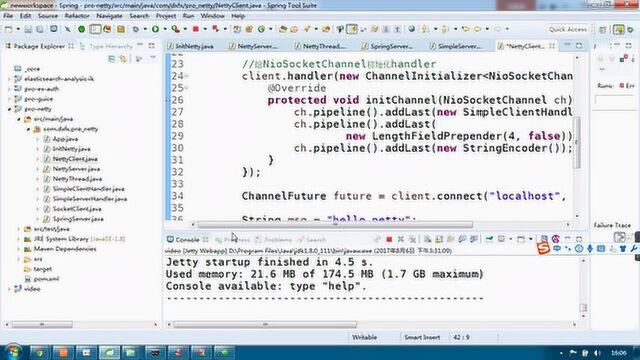This screenshot has height=360, width=640.
Task: Toggle the Scroll Lock button in console
Action: [x=439, y=239]
